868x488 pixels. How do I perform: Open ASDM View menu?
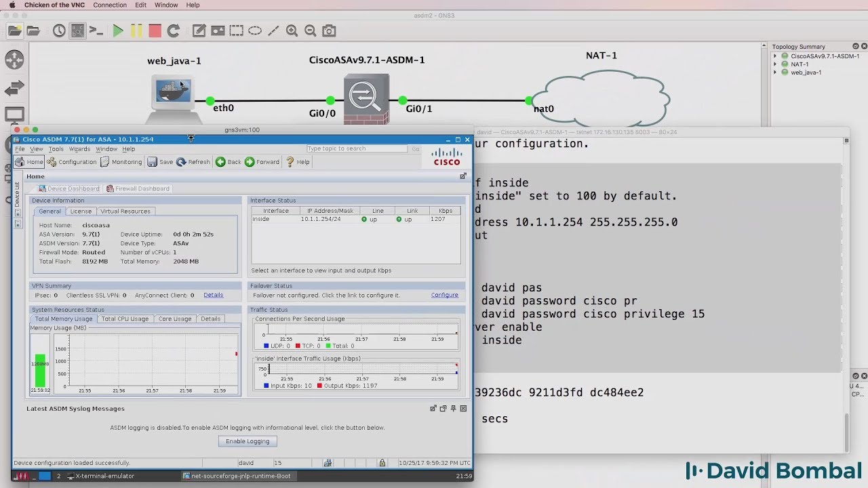pos(36,149)
